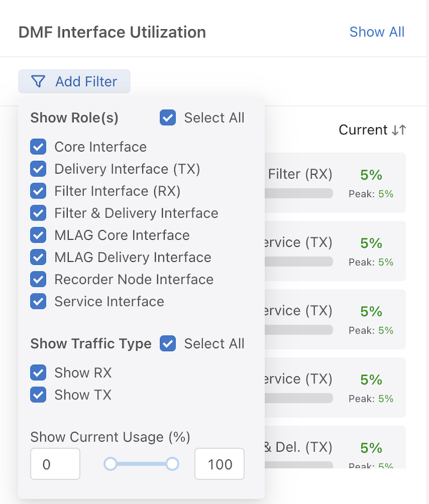This screenshot has width=429, height=504.
Task: Toggle the Filter Interface (RX) checkbox
Action: coord(38,191)
